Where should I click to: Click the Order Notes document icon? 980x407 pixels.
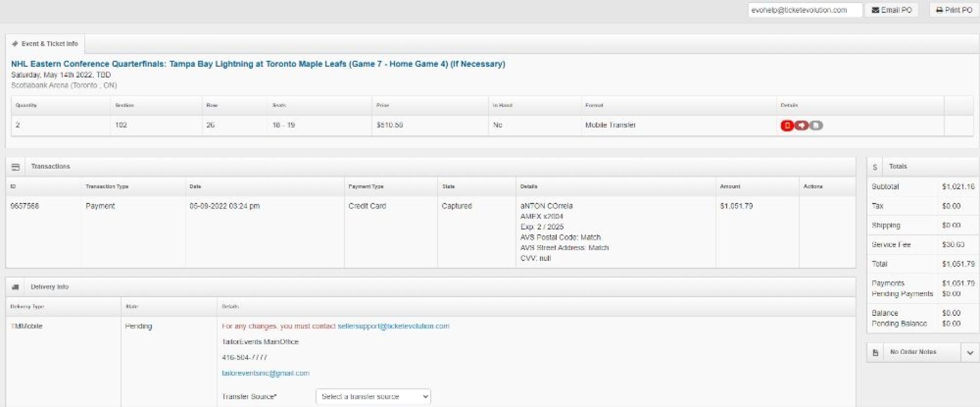pos(875,352)
